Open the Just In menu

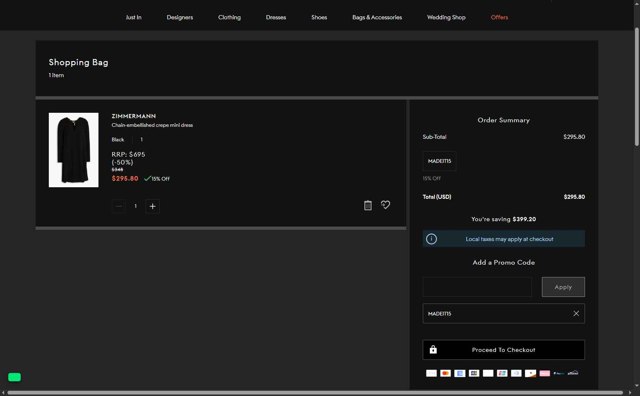pyautogui.click(x=133, y=17)
